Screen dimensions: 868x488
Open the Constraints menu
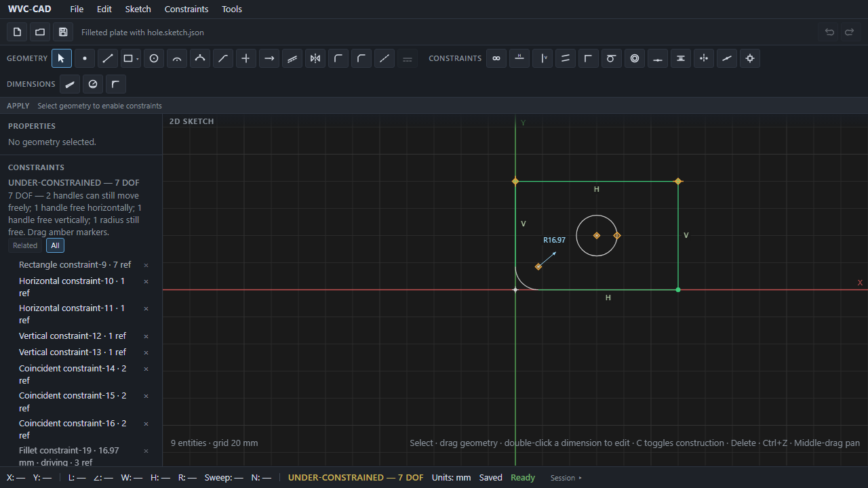tap(186, 9)
